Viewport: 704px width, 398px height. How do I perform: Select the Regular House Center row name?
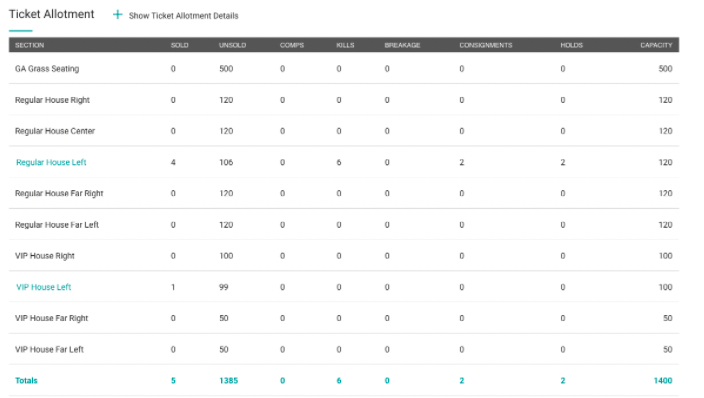tap(55, 131)
